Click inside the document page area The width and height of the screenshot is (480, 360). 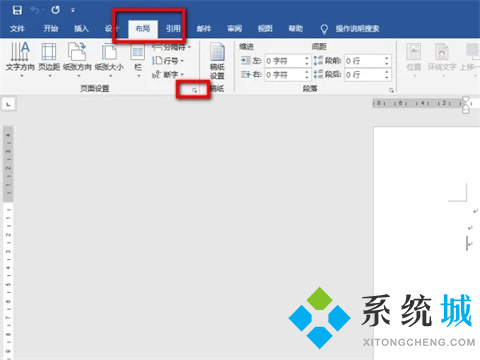click(427, 243)
